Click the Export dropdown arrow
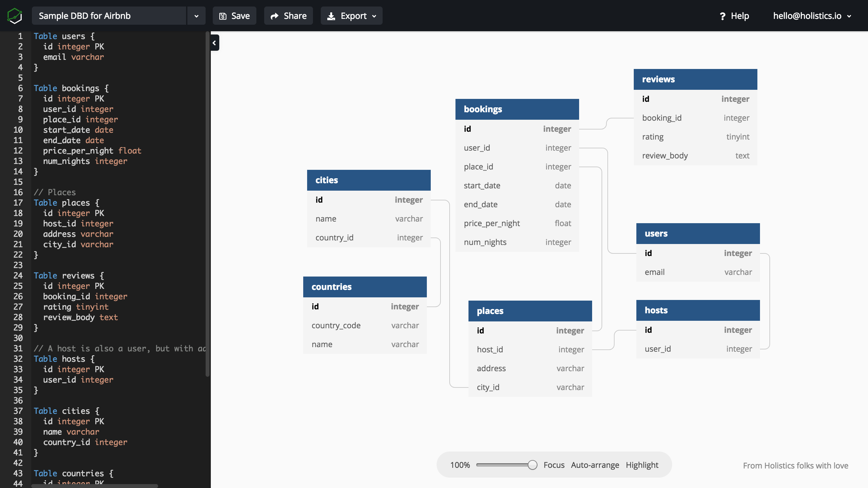The image size is (868, 488). click(375, 16)
